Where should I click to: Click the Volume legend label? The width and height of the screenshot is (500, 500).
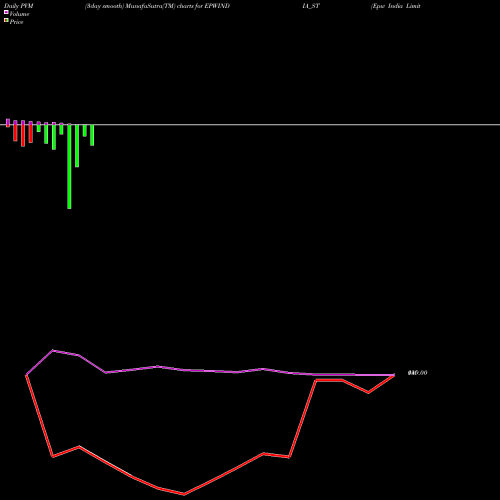click(19, 14)
